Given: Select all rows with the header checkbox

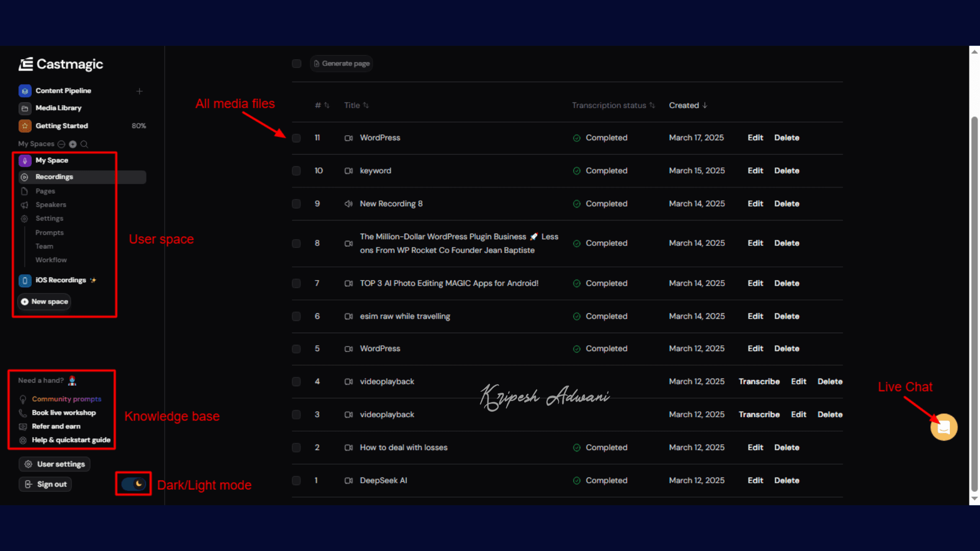Looking at the screenshot, I should click(296, 63).
